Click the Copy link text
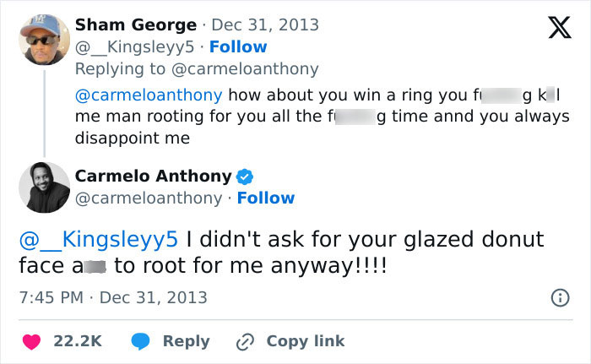The image size is (591, 364). coord(306,340)
